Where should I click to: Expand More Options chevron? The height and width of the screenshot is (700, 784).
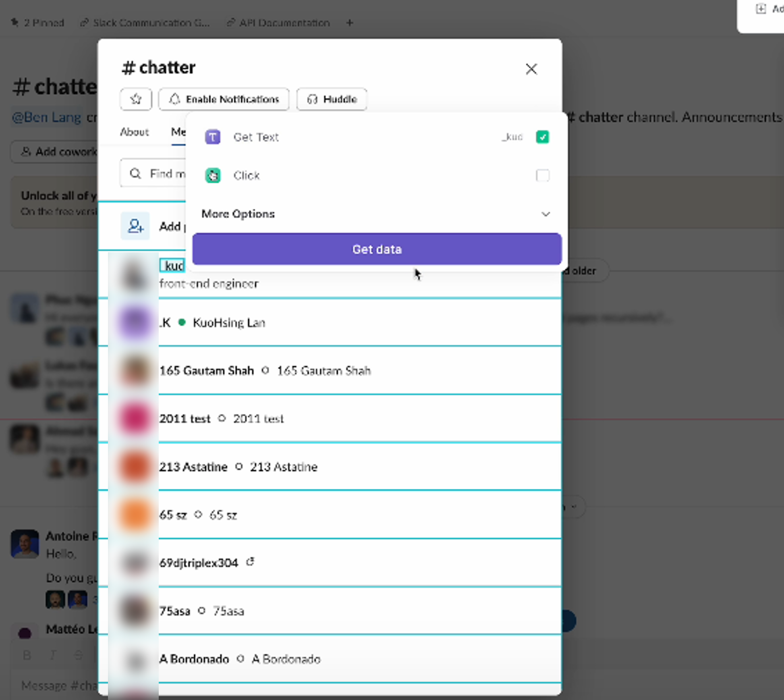tap(545, 214)
